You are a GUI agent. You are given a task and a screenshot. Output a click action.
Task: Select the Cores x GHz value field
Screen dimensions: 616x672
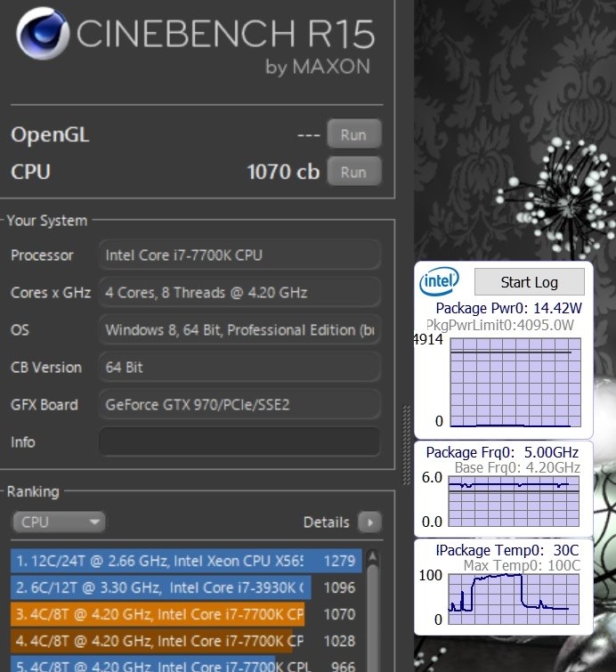(239, 292)
